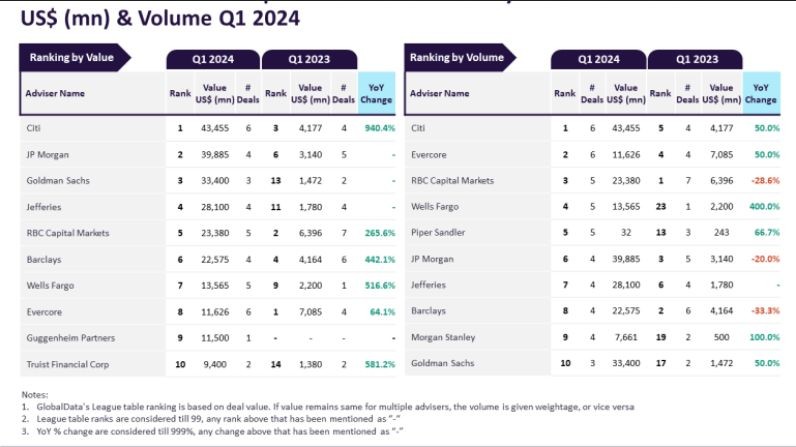Screen dimensions: 796x447
Task: Click the Ranking by Volume banner
Action: point(457,57)
